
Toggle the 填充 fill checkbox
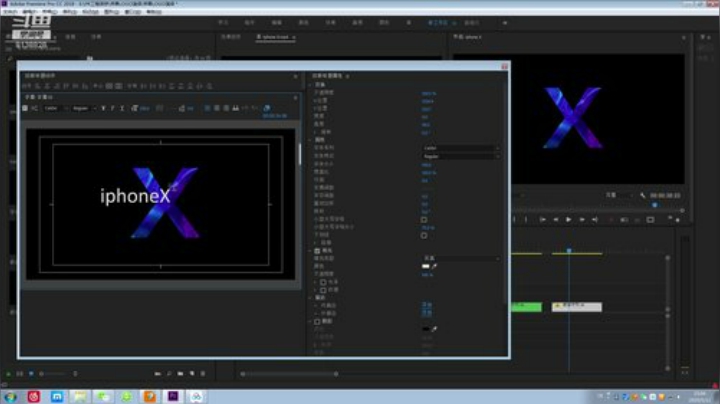(317, 251)
